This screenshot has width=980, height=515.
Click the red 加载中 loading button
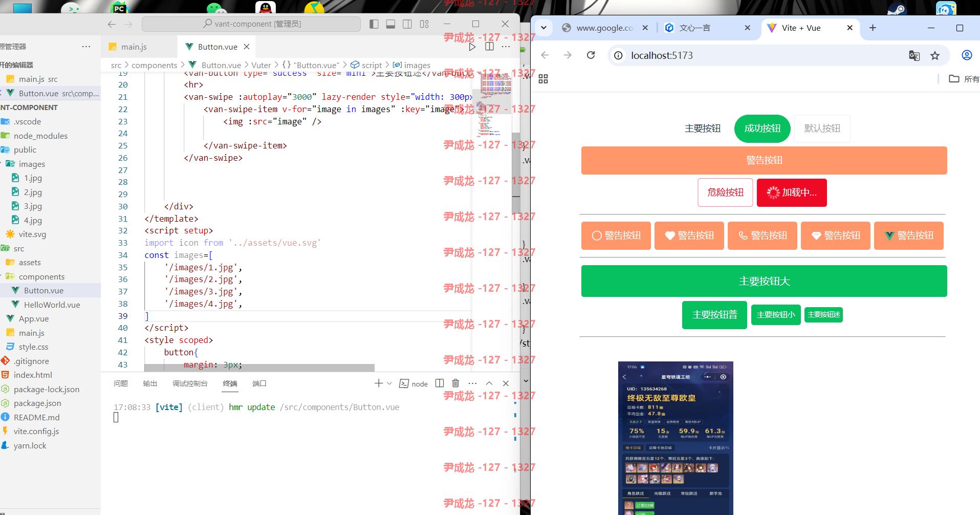[792, 192]
